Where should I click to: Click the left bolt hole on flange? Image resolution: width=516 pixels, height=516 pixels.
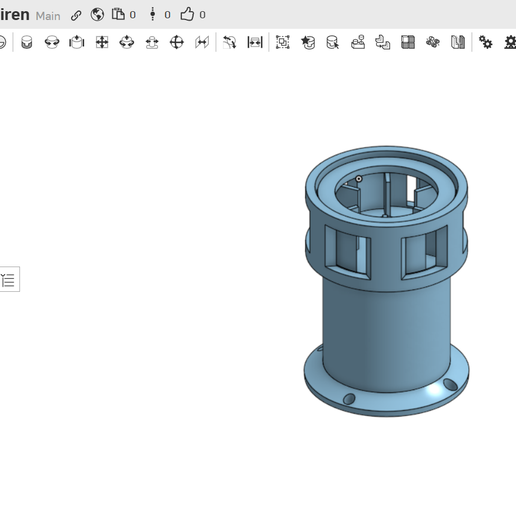(349, 399)
